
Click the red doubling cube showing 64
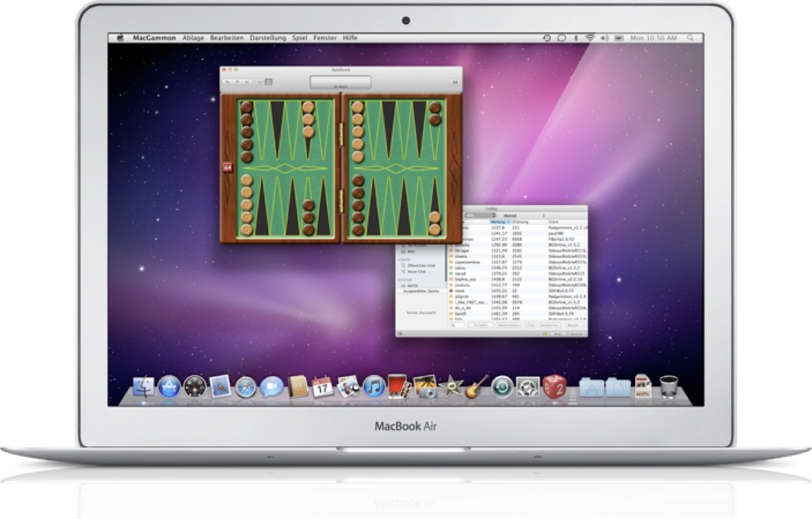click(228, 168)
